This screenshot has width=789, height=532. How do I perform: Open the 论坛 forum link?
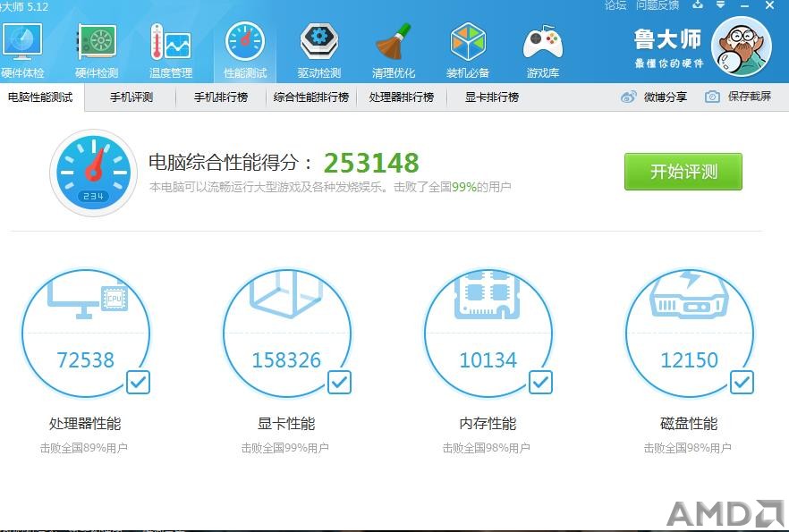click(x=615, y=5)
